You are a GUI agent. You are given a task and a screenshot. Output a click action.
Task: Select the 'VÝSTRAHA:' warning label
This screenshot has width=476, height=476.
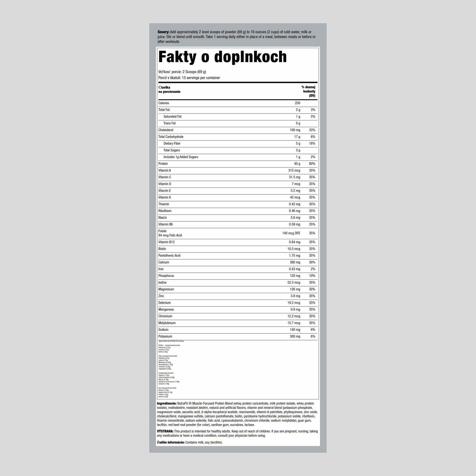click(165, 431)
